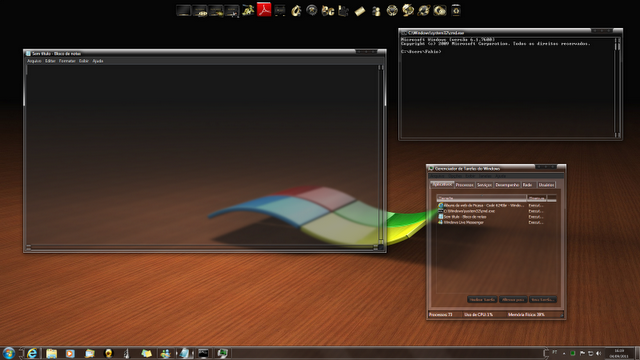This screenshot has height=360, width=640.
Task: Open Windows Media Player from the taskbar
Action: click(x=70, y=353)
